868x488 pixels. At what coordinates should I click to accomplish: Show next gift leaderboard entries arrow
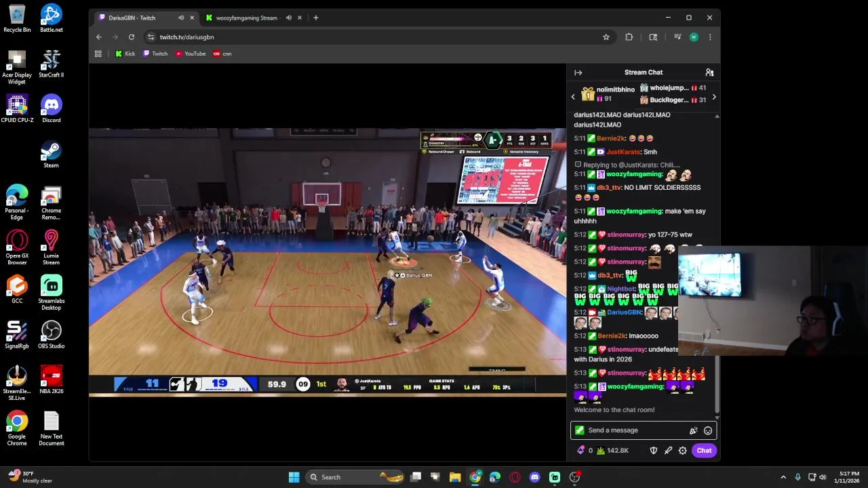point(714,97)
